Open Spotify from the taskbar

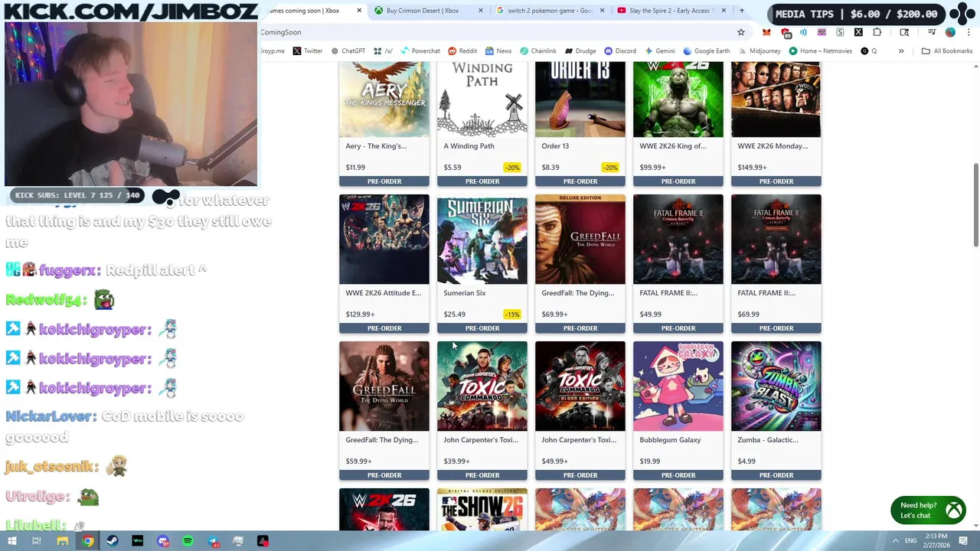click(x=188, y=541)
